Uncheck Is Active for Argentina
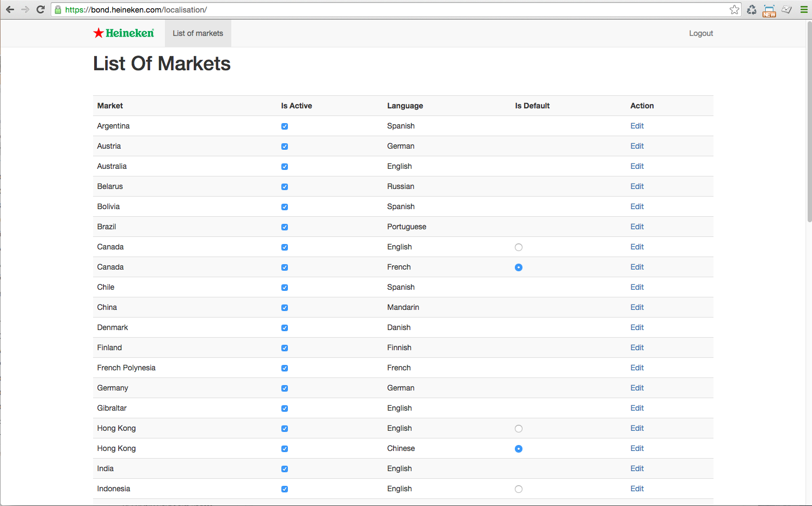The height and width of the screenshot is (506, 812). pos(285,126)
